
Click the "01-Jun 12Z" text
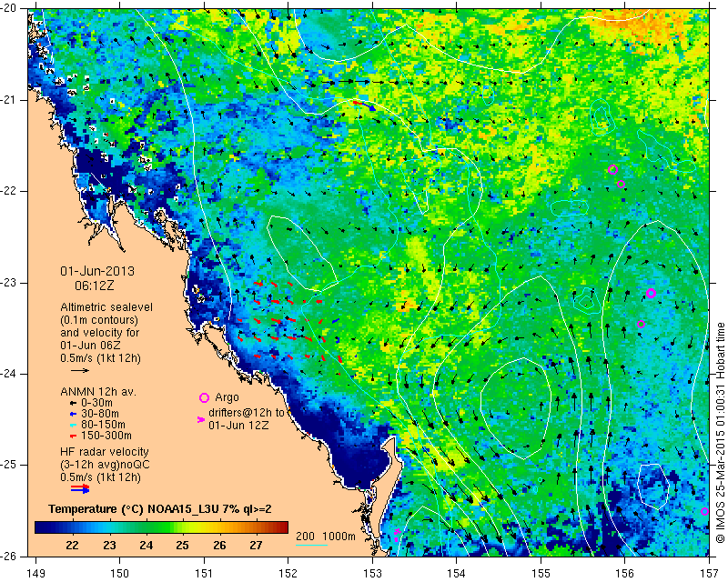click(238, 425)
